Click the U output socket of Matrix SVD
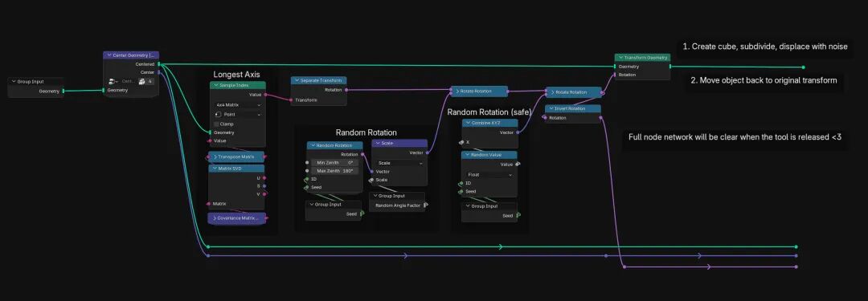The width and height of the screenshot is (868, 301). pos(264,177)
